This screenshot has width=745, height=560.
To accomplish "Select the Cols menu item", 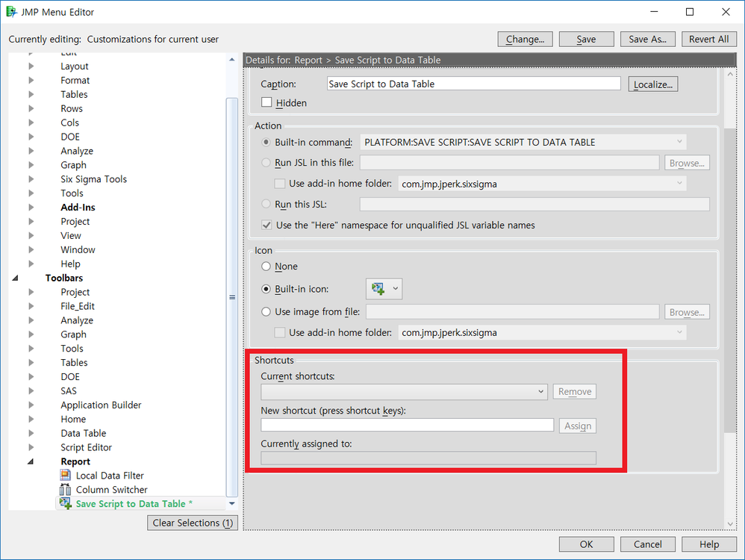I will pyautogui.click(x=70, y=122).
